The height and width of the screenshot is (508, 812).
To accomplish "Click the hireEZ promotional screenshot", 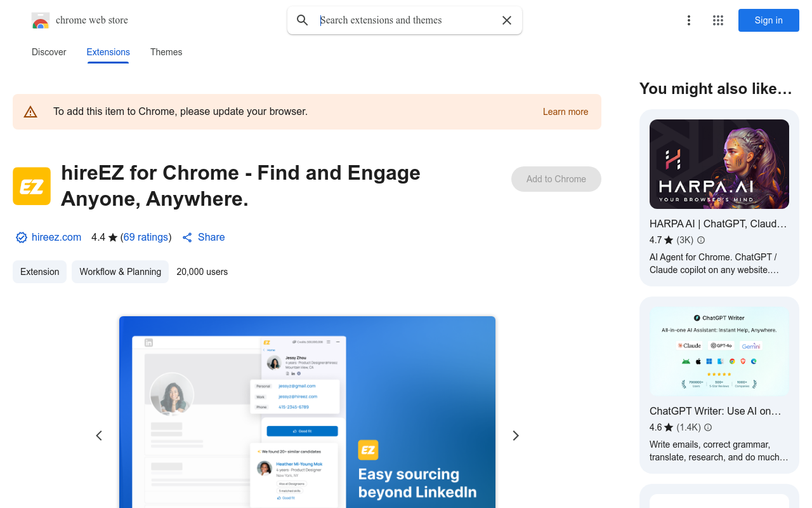I will tap(307, 412).
